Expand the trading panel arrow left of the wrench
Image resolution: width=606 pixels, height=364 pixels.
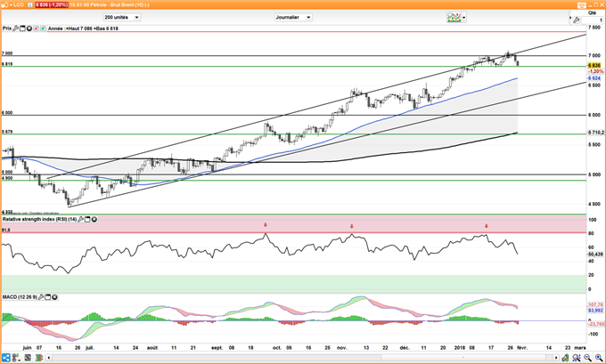569,18
